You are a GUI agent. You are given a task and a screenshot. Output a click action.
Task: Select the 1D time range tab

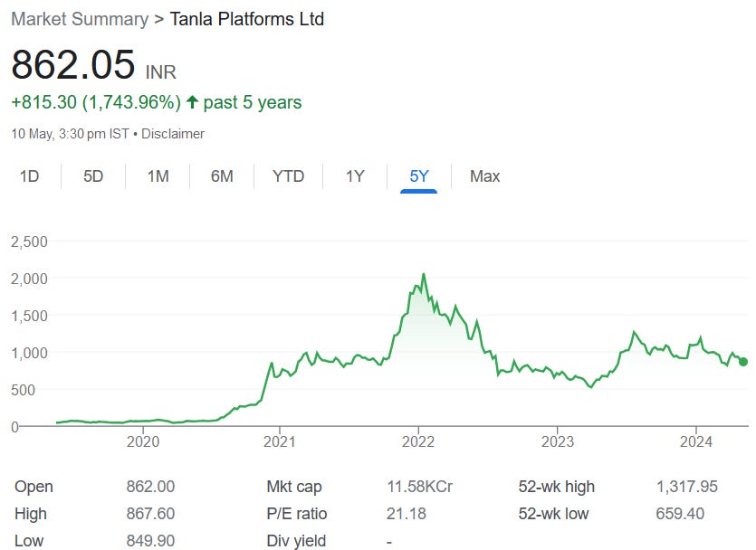pos(29,176)
